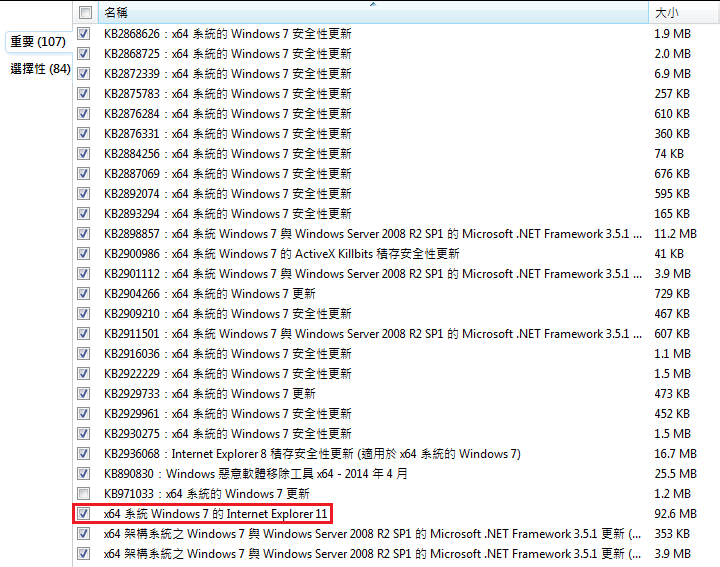Select the Internet Explorer 11 update name

pyautogui.click(x=215, y=513)
